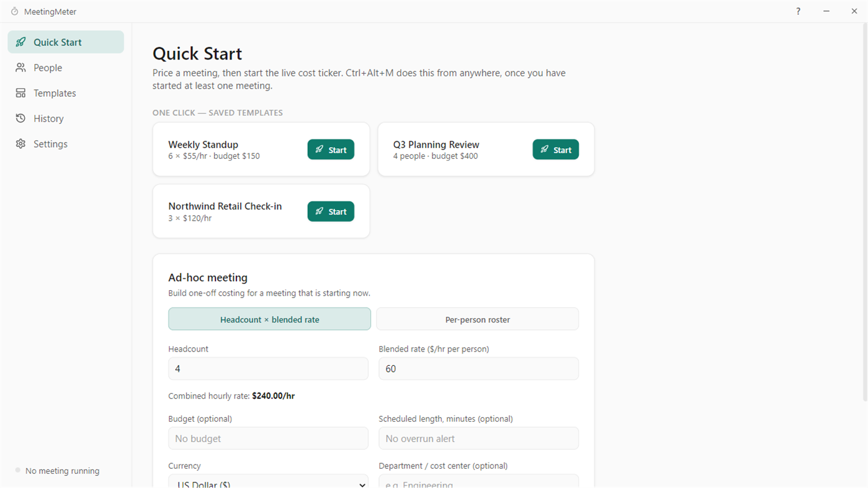868x488 pixels.
Task: Open the Settings section label
Action: pos(50,144)
